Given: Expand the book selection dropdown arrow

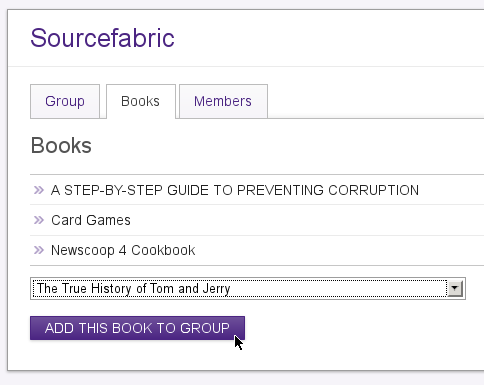Looking at the screenshot, I should (x=455, y=288).
